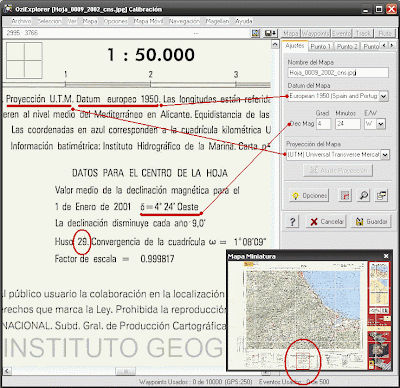Click the Grad declination field
This screenshot has width=400, height=388.
pyautogui.click(x=323, y=124)
